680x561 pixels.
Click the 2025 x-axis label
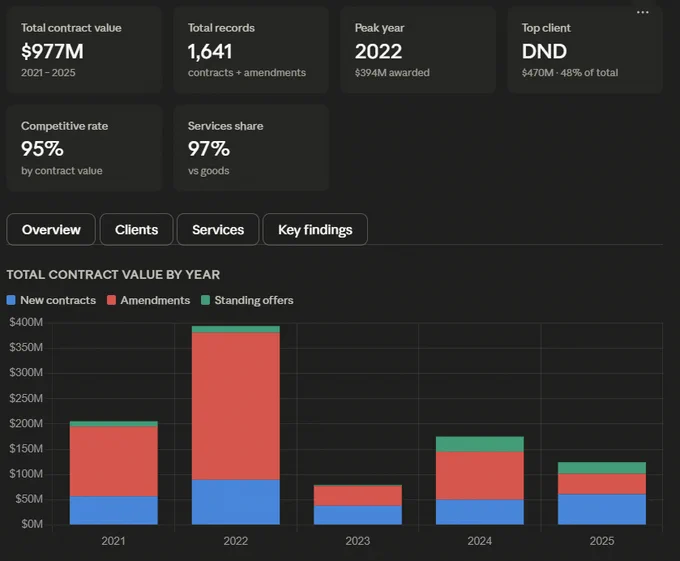pyautogui.click(x=602, y=541)
